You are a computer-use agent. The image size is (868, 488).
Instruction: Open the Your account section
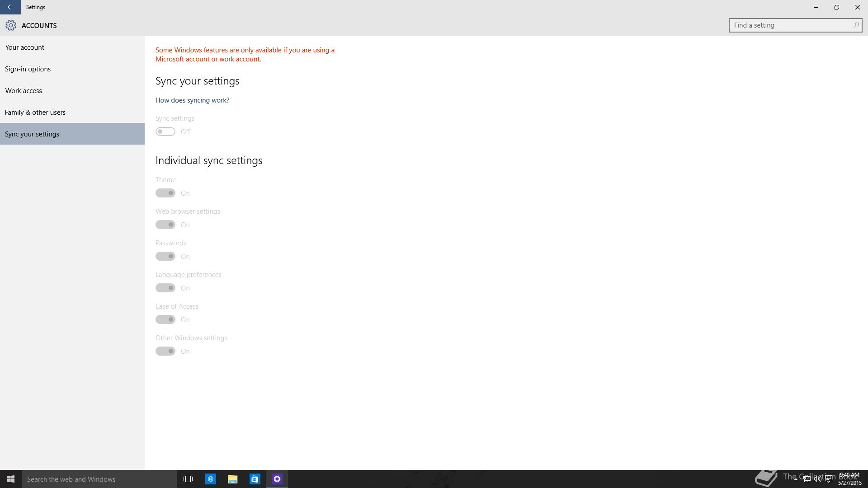point(72,47)
